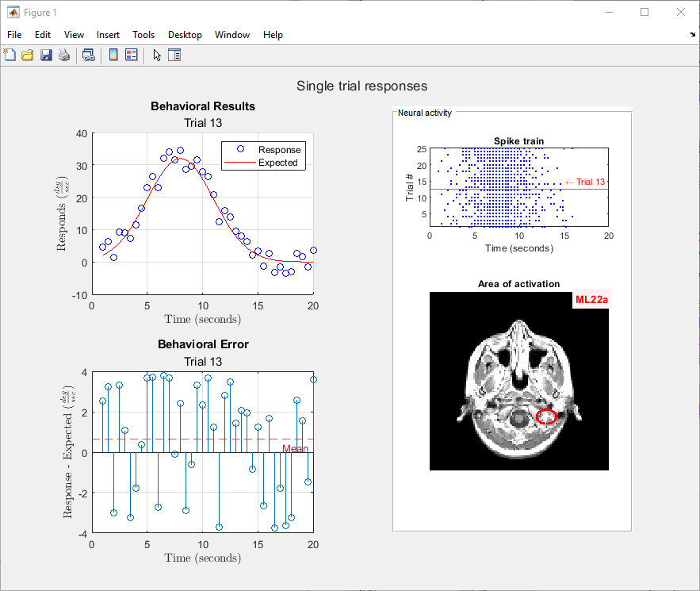This screenshot has height=591, width=700.
Task: Print the figure using the printer icon
Action: click(x=63, y=55)
